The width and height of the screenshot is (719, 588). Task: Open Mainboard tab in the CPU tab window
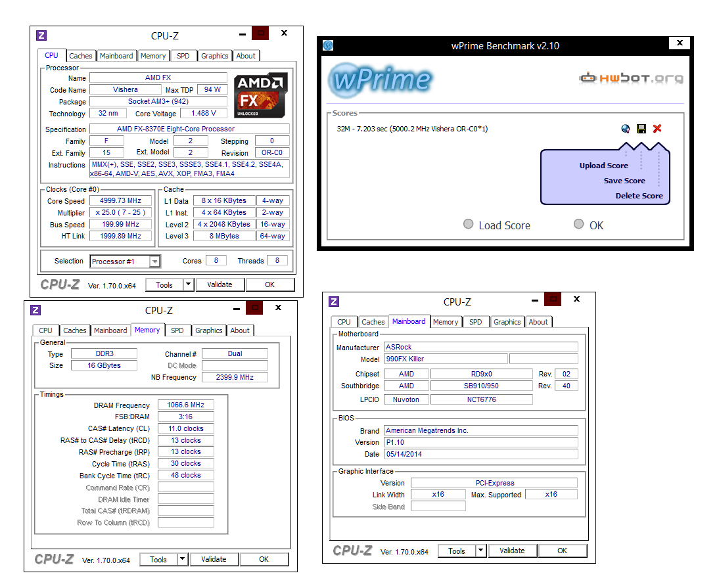116,56
